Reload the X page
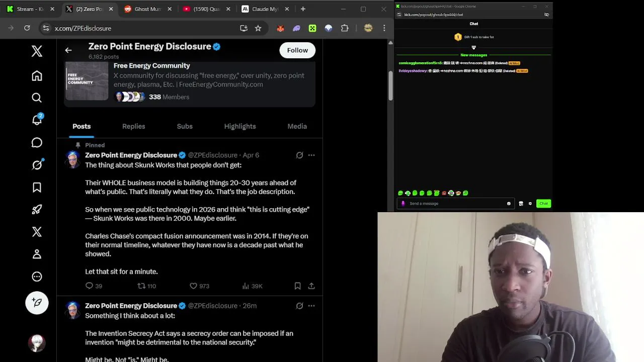Viewport: 644px width, 362px height. click(27, 28)
